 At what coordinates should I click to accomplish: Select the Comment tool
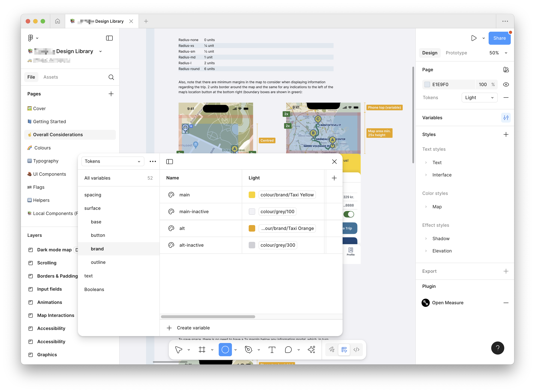coord(288,350)
